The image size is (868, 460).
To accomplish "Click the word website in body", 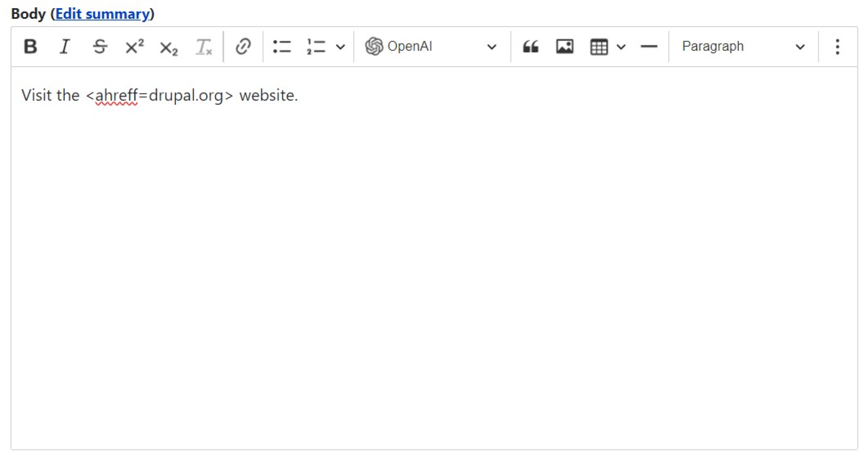I will [267, 95].
